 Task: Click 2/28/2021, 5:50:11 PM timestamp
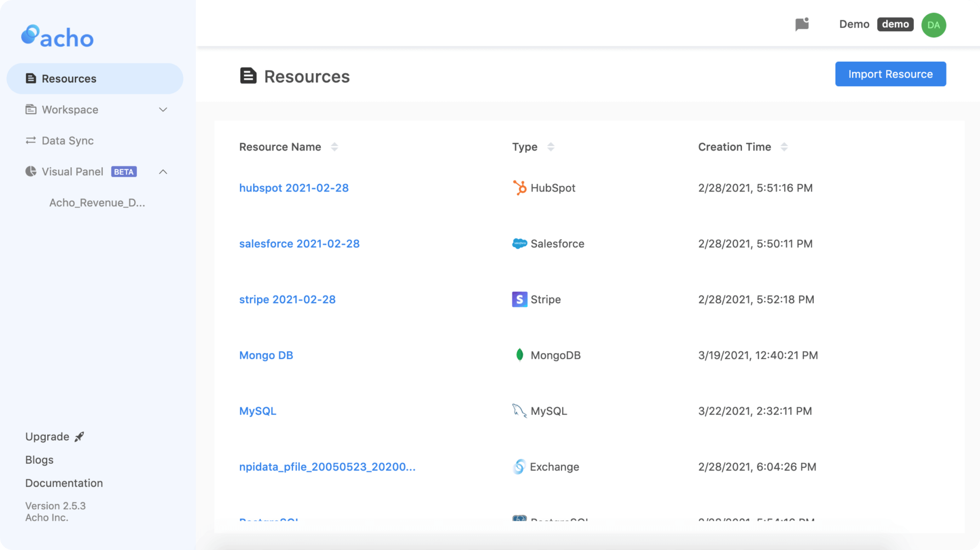click(x=755, y=244)
